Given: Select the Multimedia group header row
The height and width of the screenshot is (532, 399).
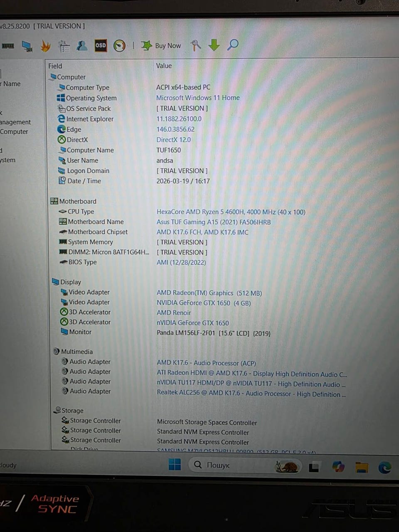Looking at the screenshot, I should pyautogui.click(x=73, y=352).
